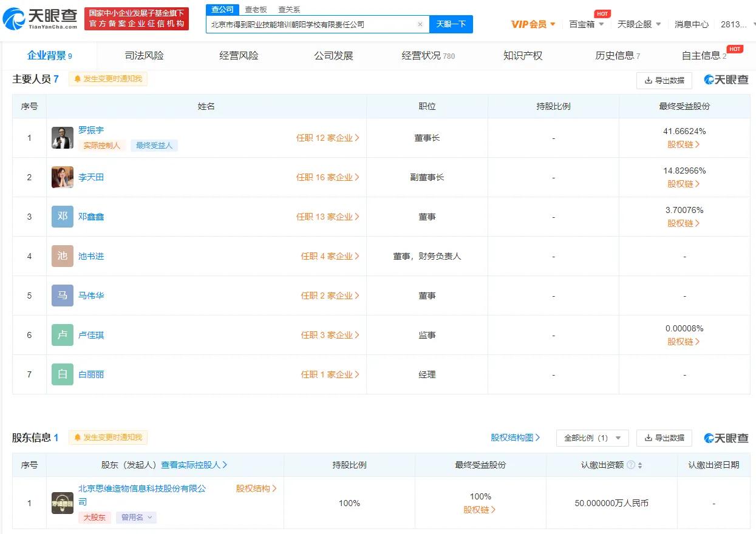
Task: Open 马伟华's name link
Action: 91,296
